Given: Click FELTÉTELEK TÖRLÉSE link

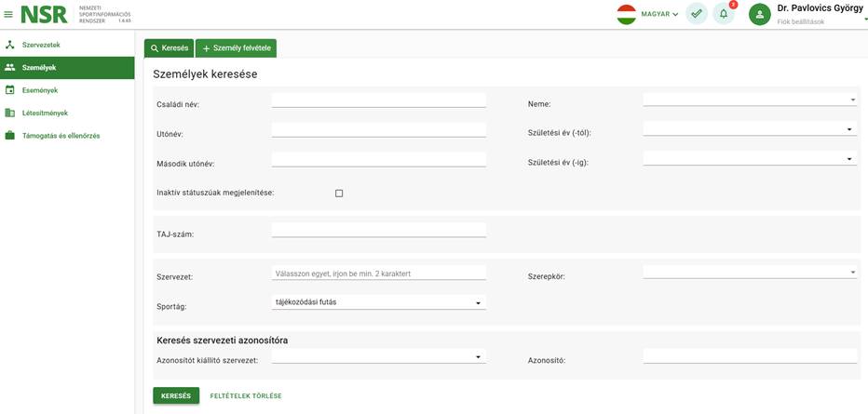Looking at the screenshot, I should [x=246, y=395].
